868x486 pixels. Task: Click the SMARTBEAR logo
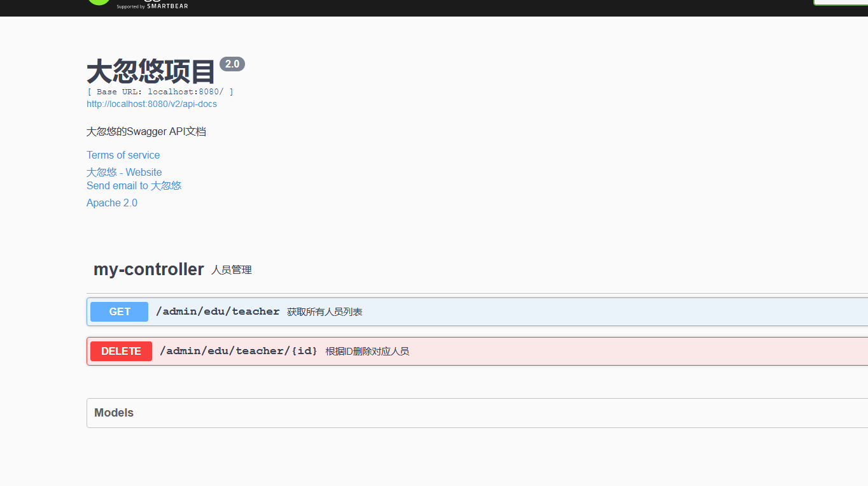[167, 6]
